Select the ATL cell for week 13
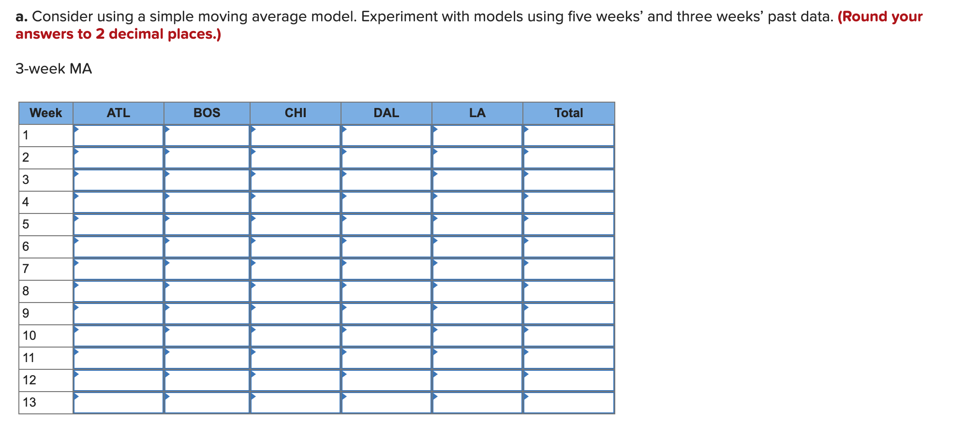This screenshot has width=980, height=425. tap(119, 403)
